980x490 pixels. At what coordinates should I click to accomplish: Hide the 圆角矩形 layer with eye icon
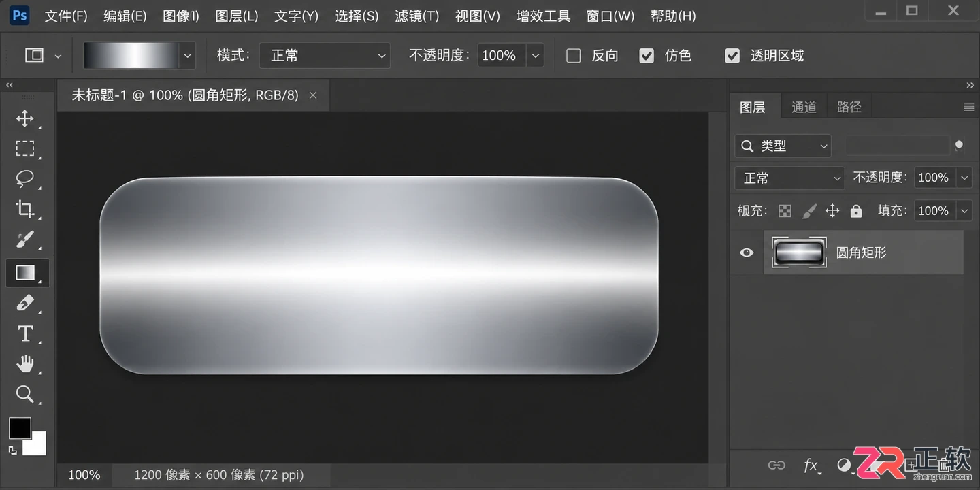747,252
